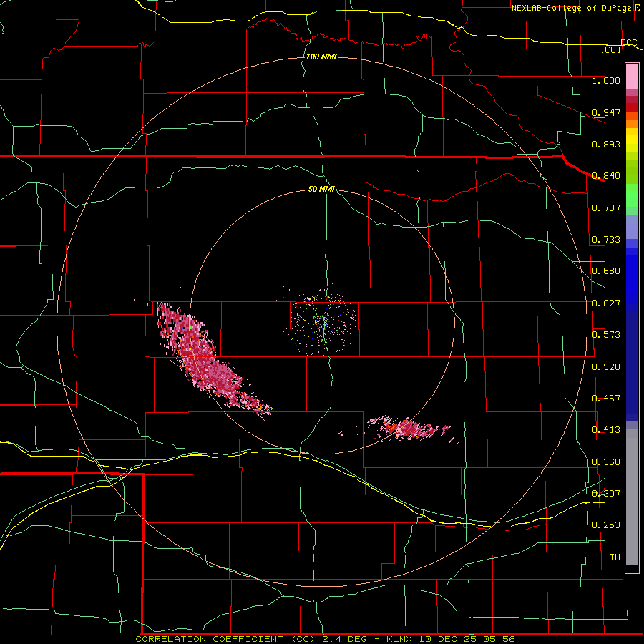Pick the bright green segment of the color bar
Screen dimensions: 644x644
[x=632, y=195]
